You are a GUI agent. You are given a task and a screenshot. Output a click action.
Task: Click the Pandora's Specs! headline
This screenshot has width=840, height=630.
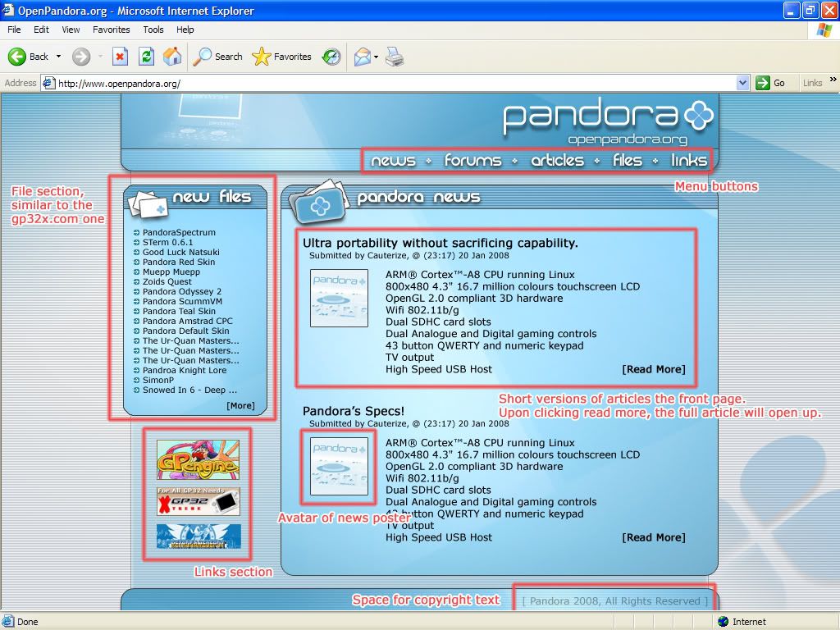354,412
